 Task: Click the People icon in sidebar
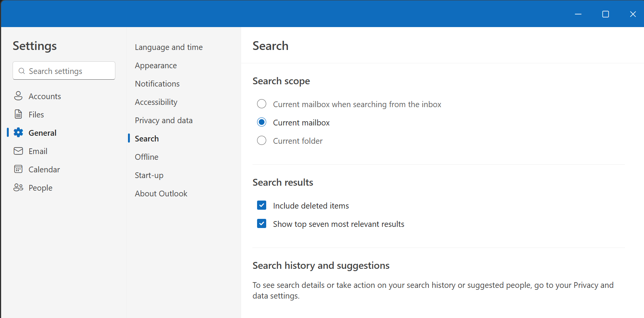click(18, 188)
